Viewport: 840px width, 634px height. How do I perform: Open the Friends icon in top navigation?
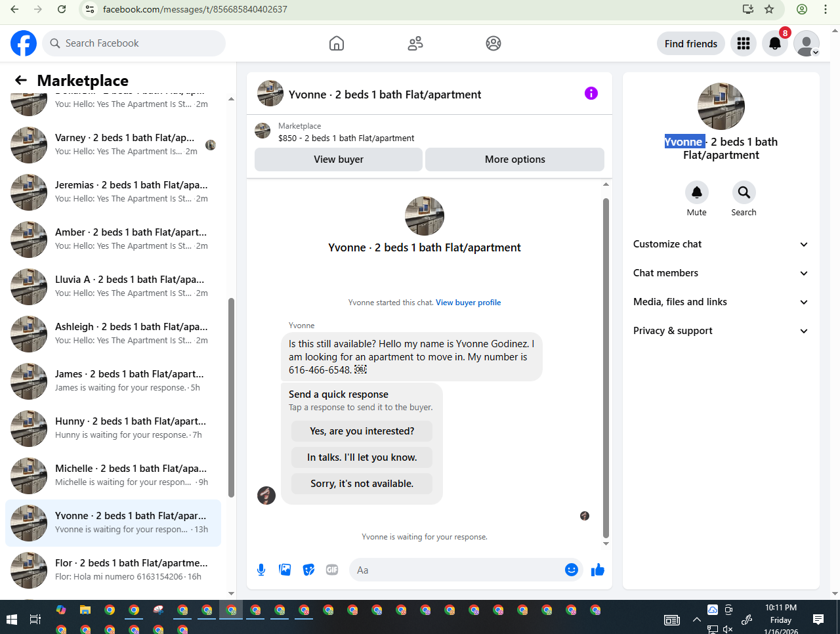[x=415, y=43]
